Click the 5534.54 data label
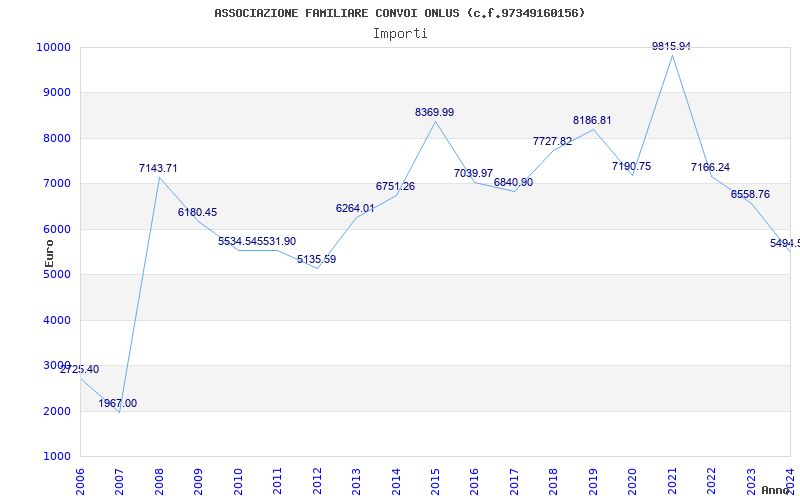 pyautogui.click(x=238, y=241)
